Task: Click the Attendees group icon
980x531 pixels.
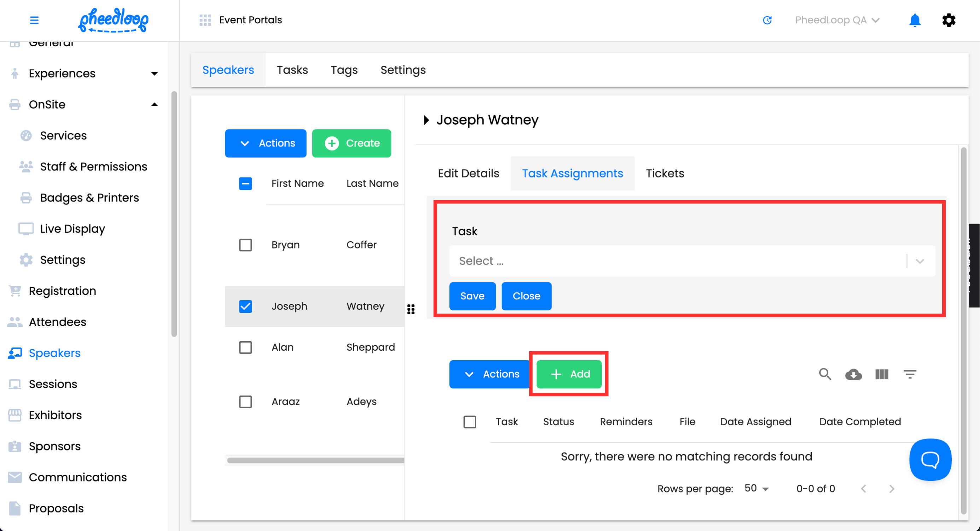Action: pyautogui.click(x=15, y=322)
